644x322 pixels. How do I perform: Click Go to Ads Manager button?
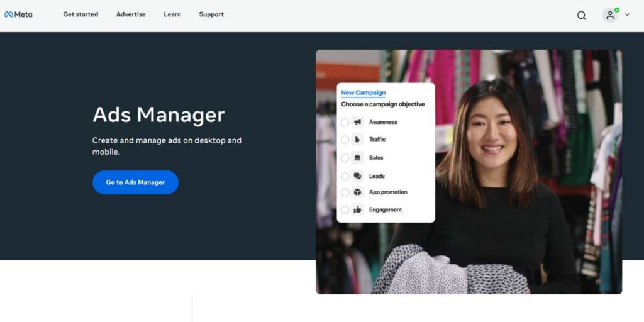136,182
